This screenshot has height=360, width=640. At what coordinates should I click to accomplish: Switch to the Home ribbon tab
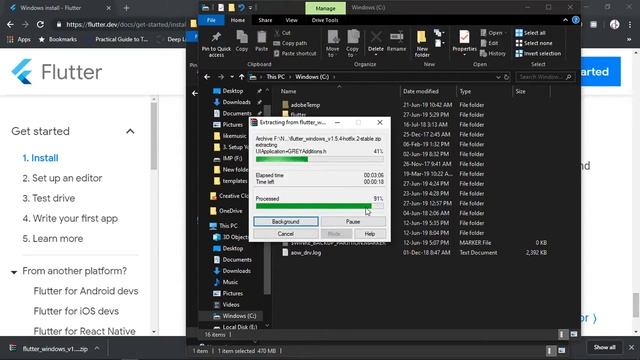(x=238, y=20)
